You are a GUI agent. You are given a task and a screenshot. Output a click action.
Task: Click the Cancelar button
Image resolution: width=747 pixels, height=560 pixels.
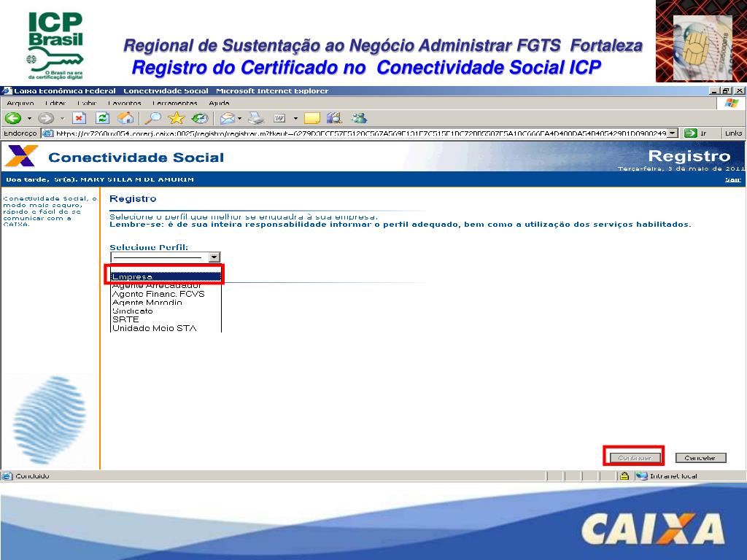pos(700,458)
